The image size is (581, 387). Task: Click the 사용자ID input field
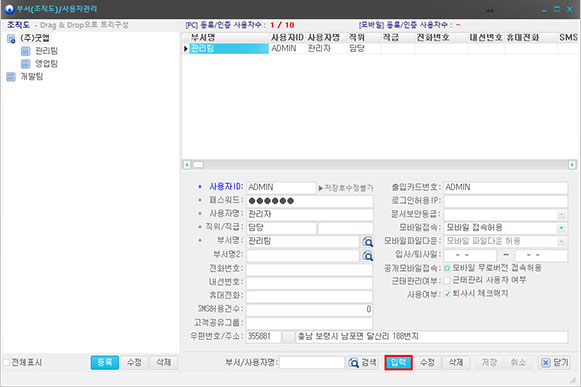pos(282,188)
